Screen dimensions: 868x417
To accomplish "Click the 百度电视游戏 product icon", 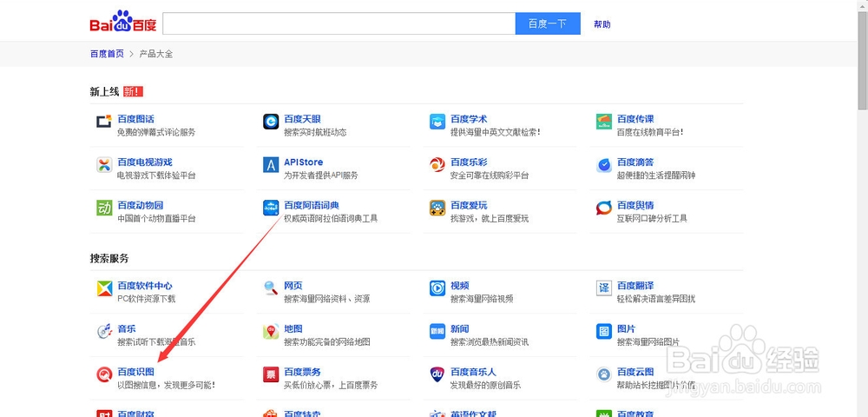I will (104, 164).
